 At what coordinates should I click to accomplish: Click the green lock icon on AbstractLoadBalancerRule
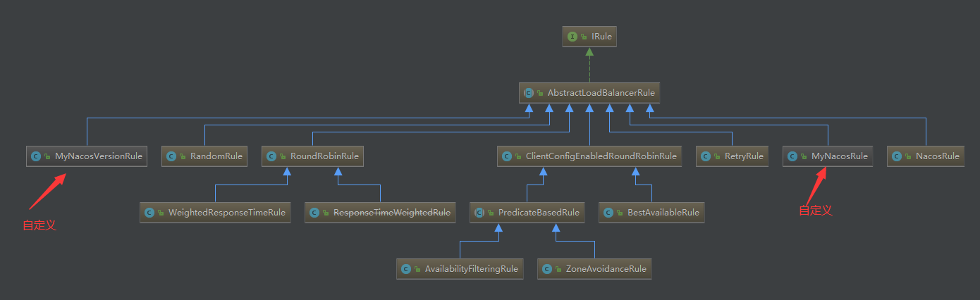(x=541, y=93)
